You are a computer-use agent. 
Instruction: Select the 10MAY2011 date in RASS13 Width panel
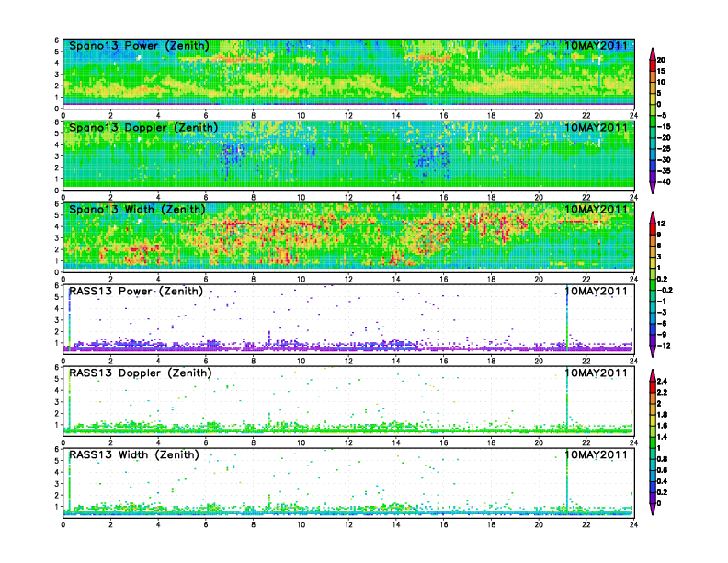tap(596, 454)
